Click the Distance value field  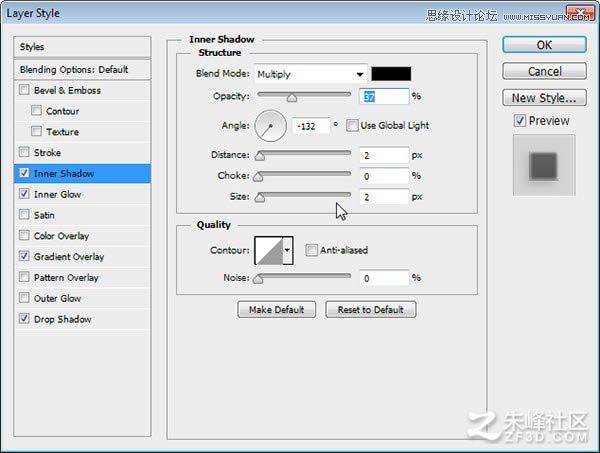click(384, 155)
